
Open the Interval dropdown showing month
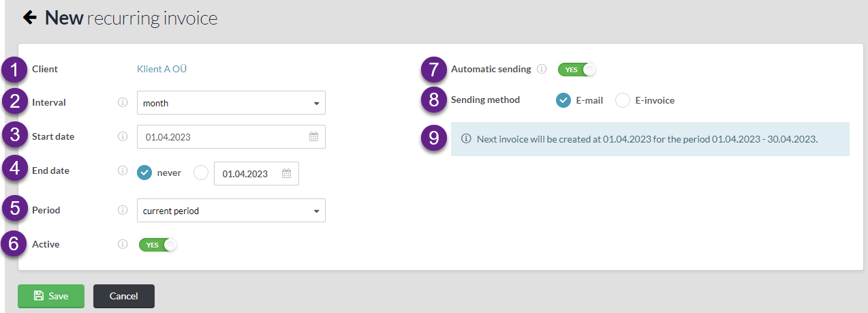tap(231, 103)
